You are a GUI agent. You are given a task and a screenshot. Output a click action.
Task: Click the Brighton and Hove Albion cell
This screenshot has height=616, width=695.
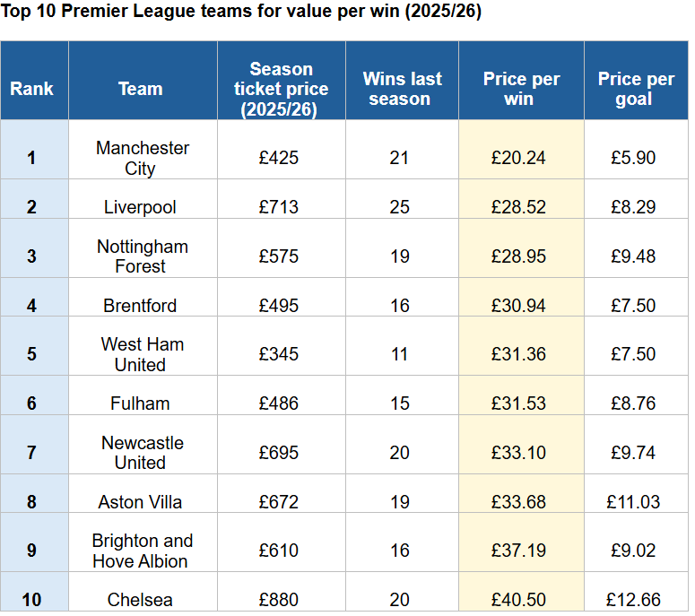pyautogui.click(x=140, y=551)
